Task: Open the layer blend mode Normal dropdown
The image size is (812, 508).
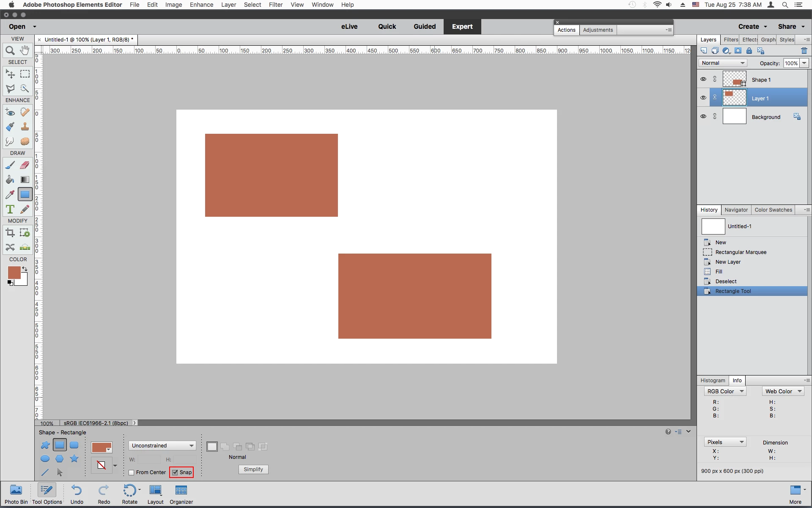Action: (723, 63)
